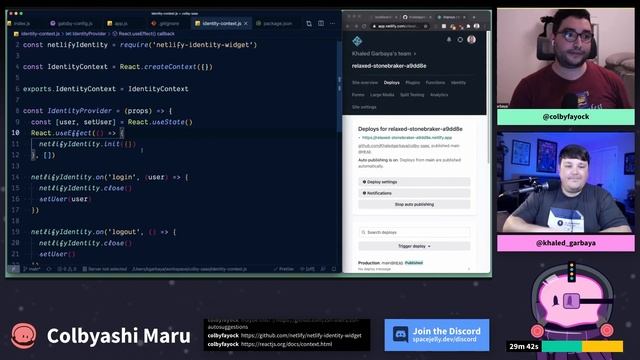Open the Identity navigation tab
Screen dimensions: 640x360
pos(458,82)
